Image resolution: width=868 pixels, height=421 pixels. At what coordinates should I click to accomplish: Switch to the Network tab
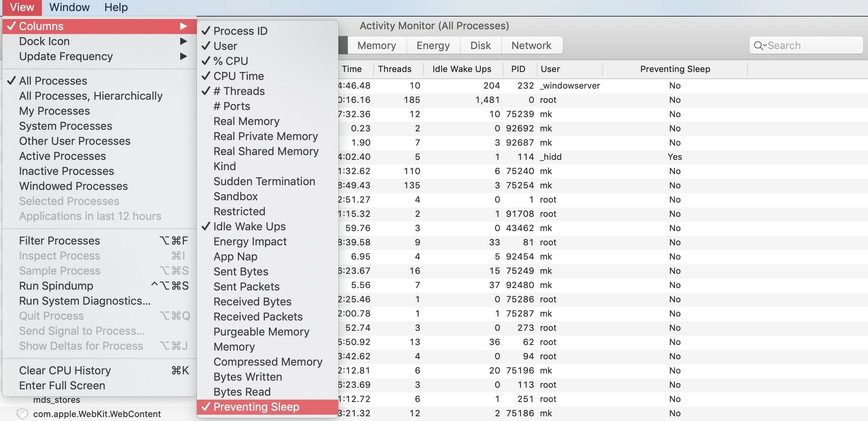(x=531, y=46)
